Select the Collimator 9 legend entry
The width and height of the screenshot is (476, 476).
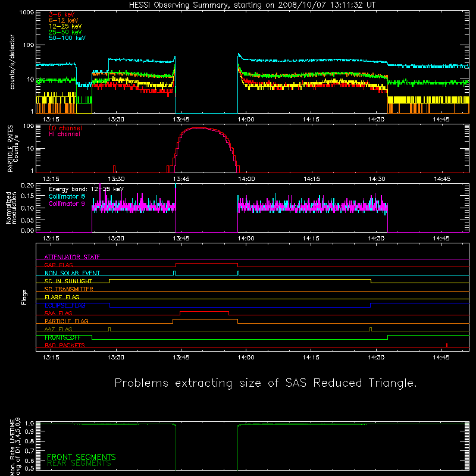point(67,203)
